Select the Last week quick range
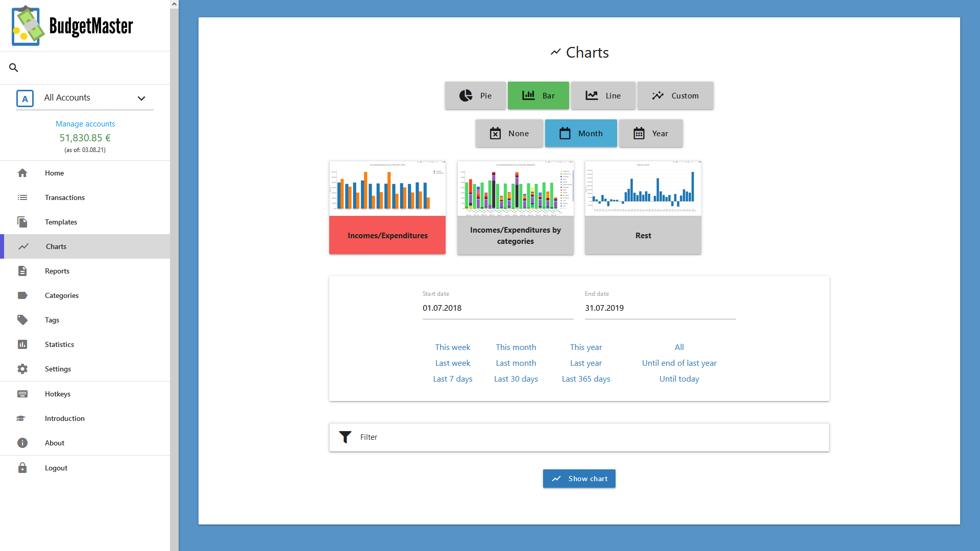The height and width of the screenshot is (551, 980). [453, 363]
